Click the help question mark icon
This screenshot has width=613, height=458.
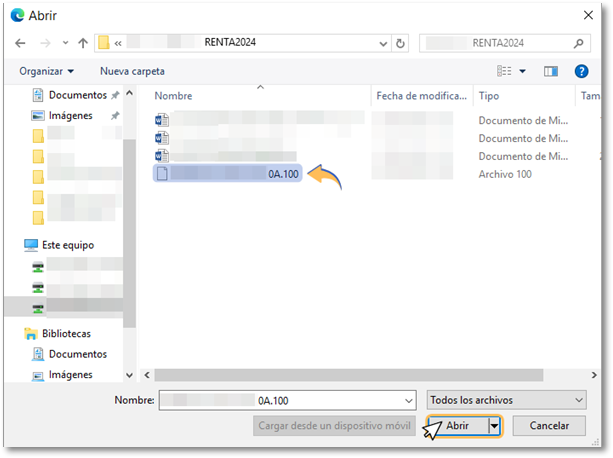(x=581, y=71)
